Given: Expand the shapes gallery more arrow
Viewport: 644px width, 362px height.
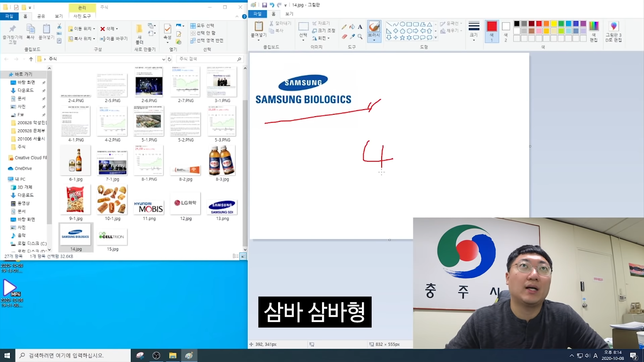Looking at the screenshot, I should point(436,38).
